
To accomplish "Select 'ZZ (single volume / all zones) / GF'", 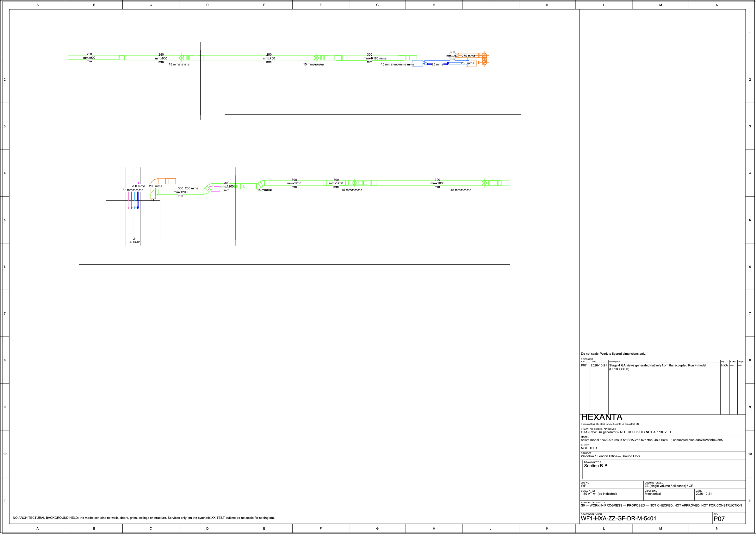I will [x=669, y=486].
